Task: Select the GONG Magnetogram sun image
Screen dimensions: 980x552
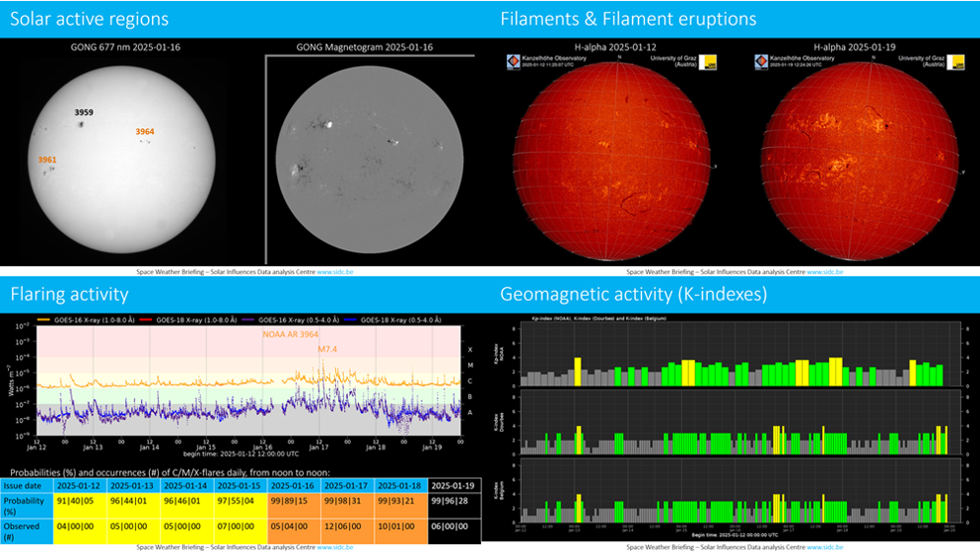Action: (370, 160)
